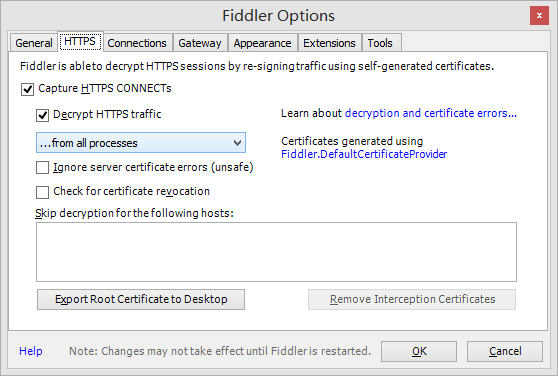Open decryption and certificate errors link

pos(431,113)
